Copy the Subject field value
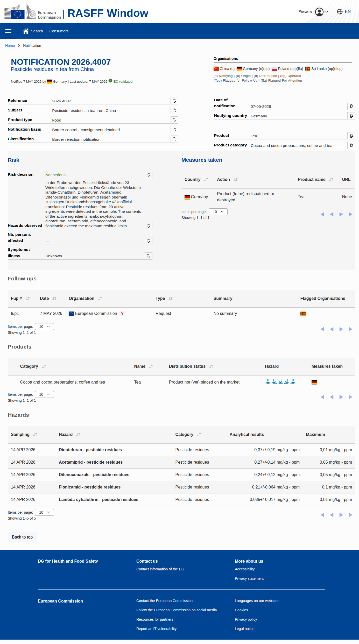Image resolution: width=359 pixels, height=644 pixels. (x=174, y=110)
